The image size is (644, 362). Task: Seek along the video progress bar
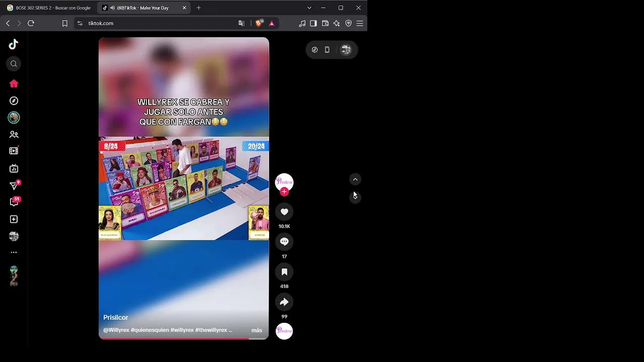[x=184, y=338]
